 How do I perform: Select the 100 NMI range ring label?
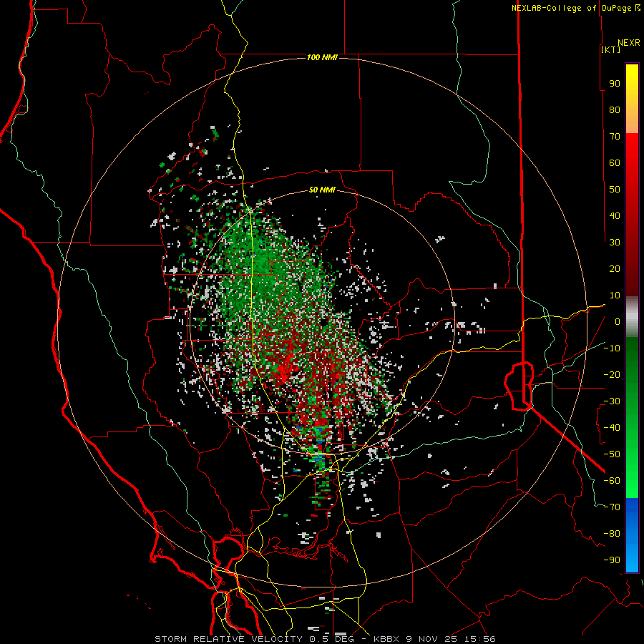[322, 57]
